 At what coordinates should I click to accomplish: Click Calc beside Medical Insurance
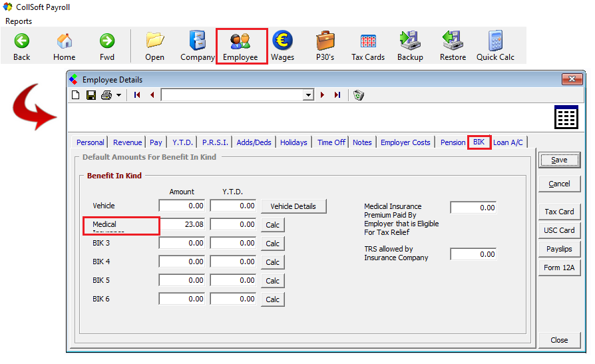coord(272,225)
